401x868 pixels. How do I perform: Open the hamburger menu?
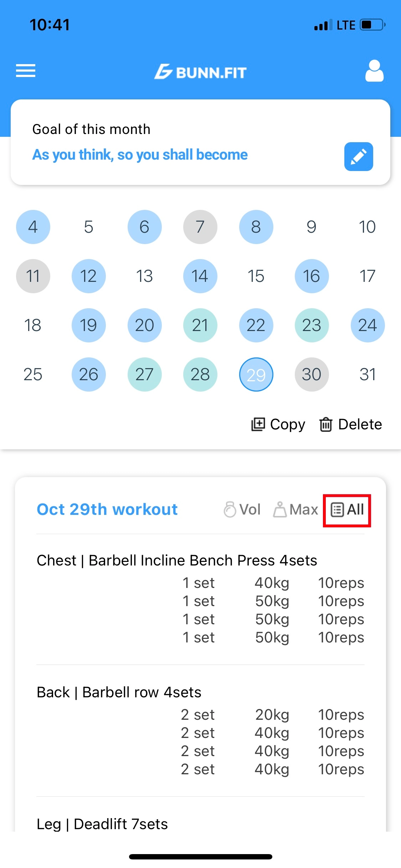click(x=26, y=71)
